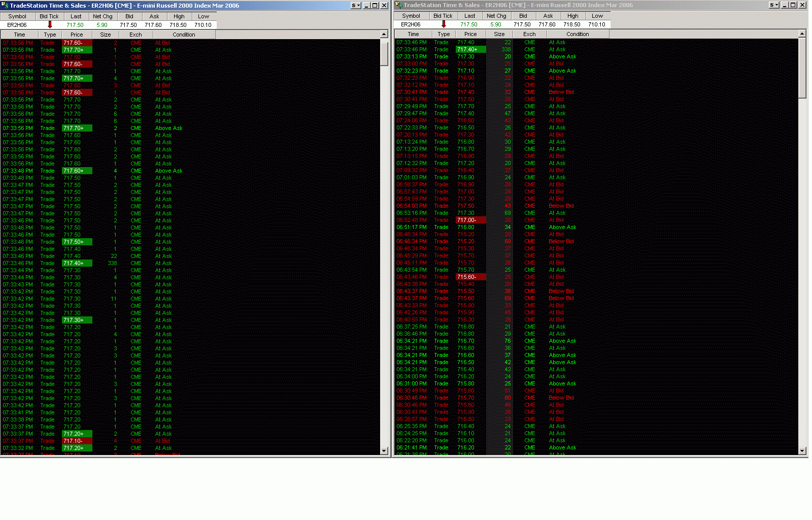This screenshot has width=812, height=520.
Task: Click the Price column header in the right window
Action: point(470,34)
